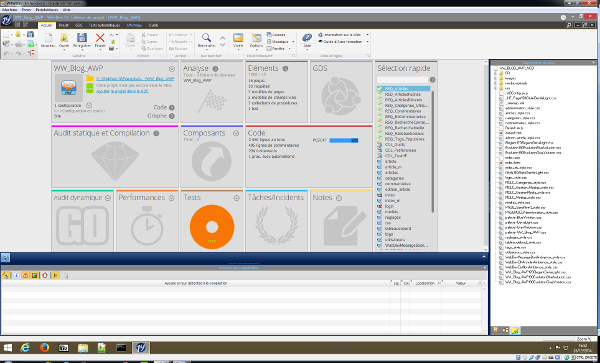Click the arrow next to Analyse title
Viewport: 600px width, 363px height.
coord(215,68)
